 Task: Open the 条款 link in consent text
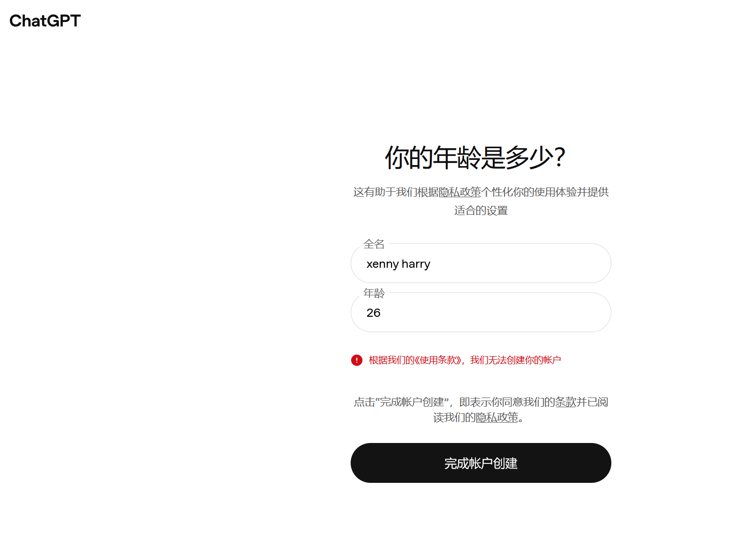566,402
